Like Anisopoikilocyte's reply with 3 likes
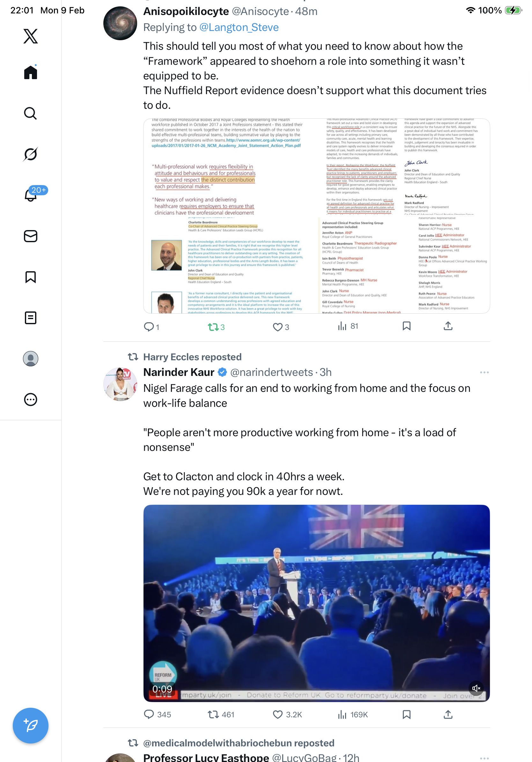532x762 pixels. [281, 327]
